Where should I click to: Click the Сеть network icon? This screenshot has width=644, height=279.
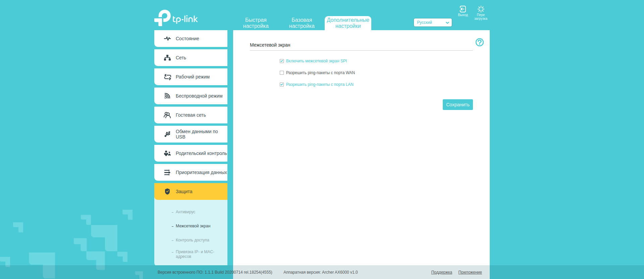pyautogui.click(x=167, y=58)
